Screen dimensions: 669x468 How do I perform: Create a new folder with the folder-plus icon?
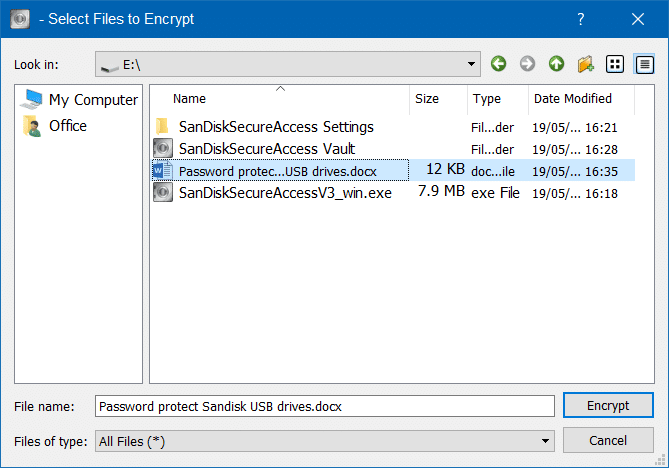click(x=585, y=64)
